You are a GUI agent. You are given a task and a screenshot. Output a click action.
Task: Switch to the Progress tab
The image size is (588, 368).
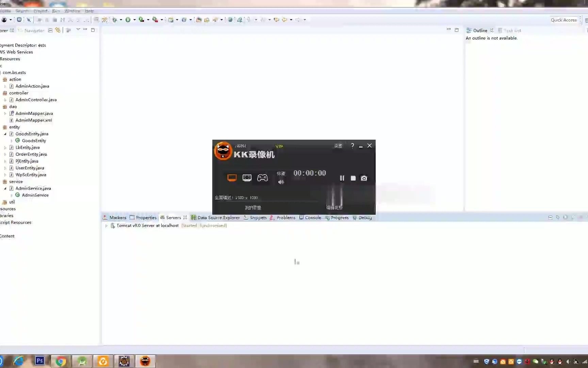point(337,218)
